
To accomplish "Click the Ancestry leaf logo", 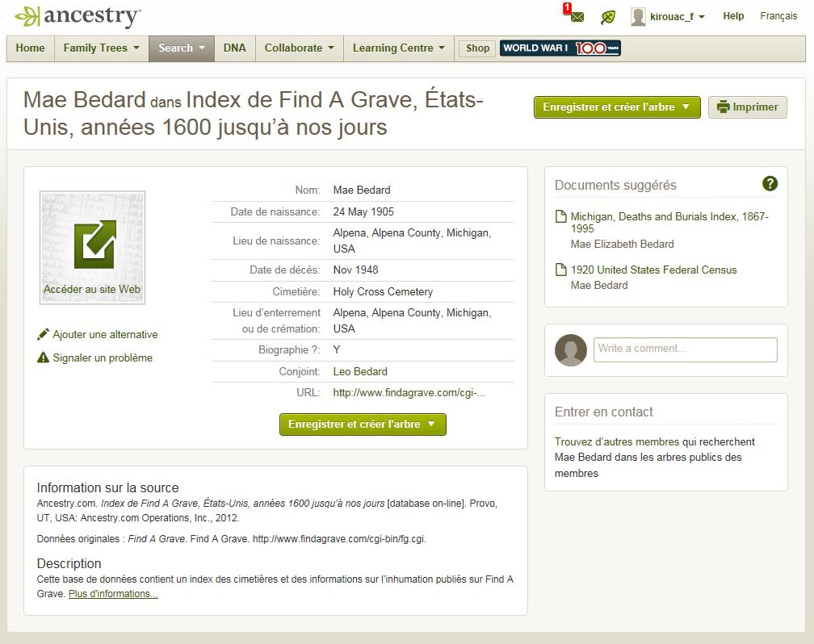I will [x=27, y=17].
